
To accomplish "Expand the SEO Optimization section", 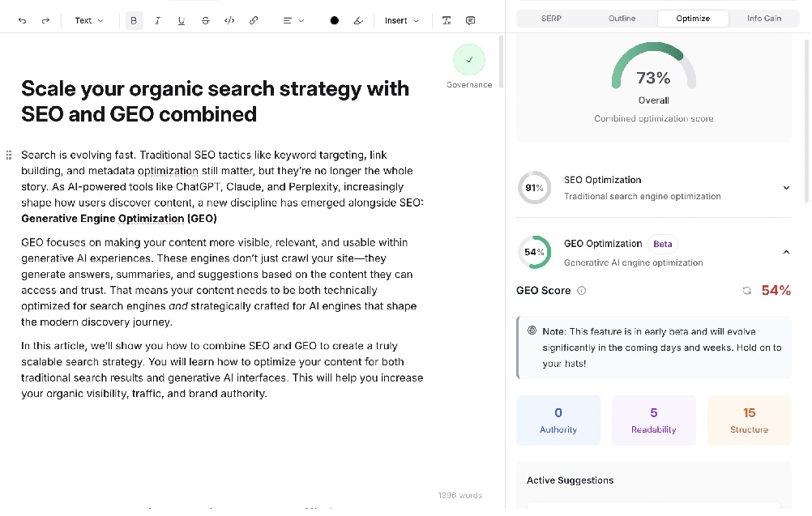I will click(x=785, y=188).
